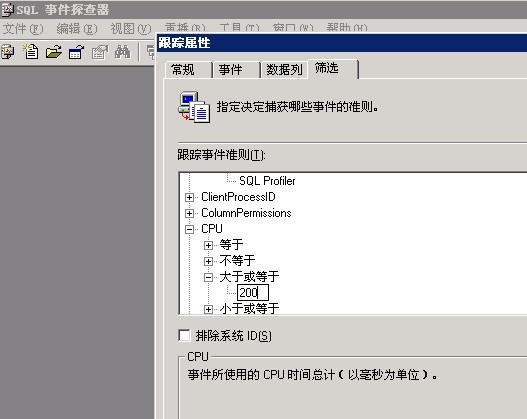This screenshot has height=419, width=527.
Task: Expand the ColumnPermissions tree node
Action: point(190,213)
